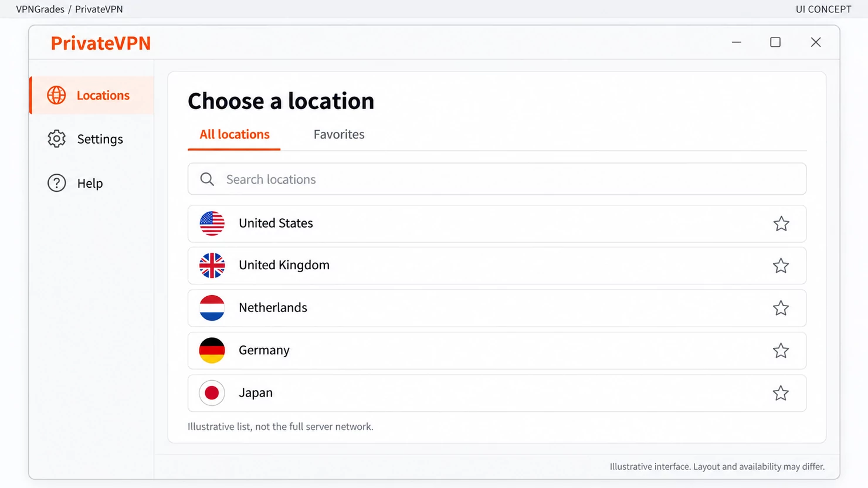Close the PrivateVPN window
868x488 pixels.
tap(816, 42)
